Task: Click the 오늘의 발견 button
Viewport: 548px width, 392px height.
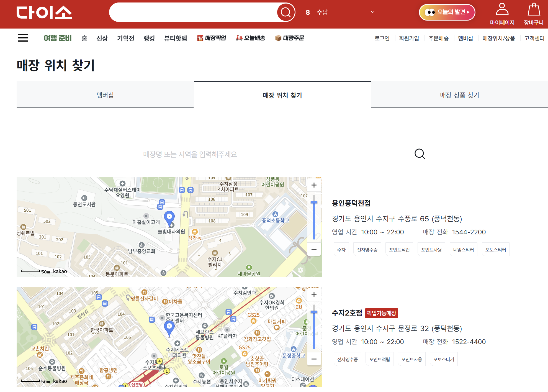Action: [x=447, y=12]
